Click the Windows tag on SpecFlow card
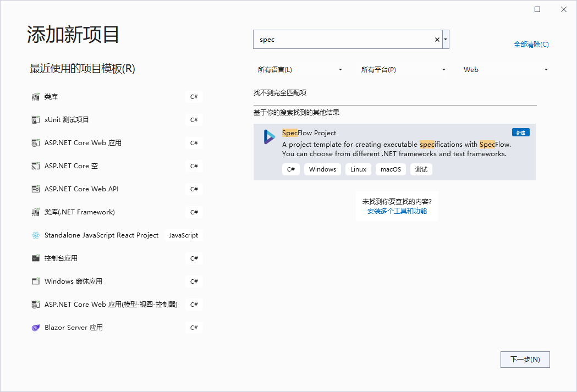Viewport: 577px width, 392px height. click(x=322, y=169)
